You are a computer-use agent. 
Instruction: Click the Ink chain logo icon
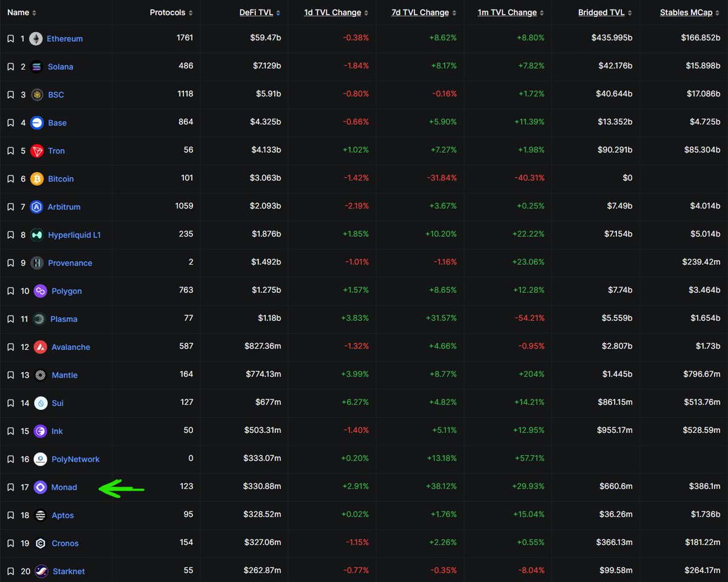(x=41, y=431)
